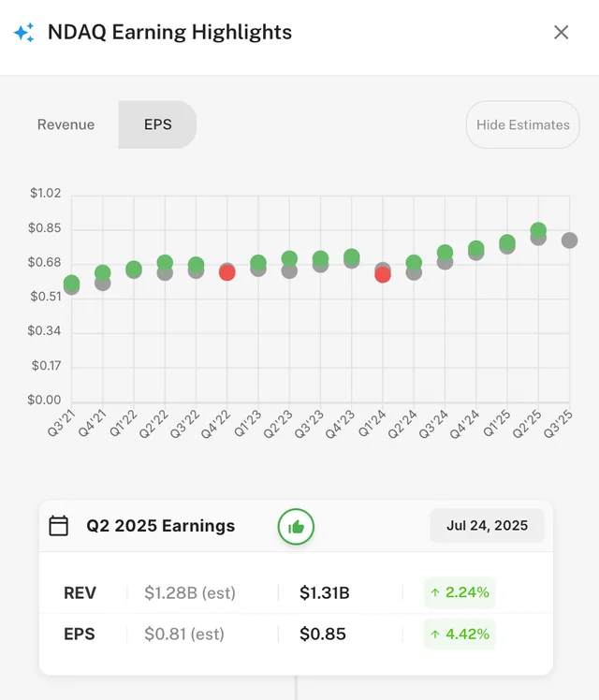
Task: Click the blue sparkle AI icon
Action: (23, 32)
